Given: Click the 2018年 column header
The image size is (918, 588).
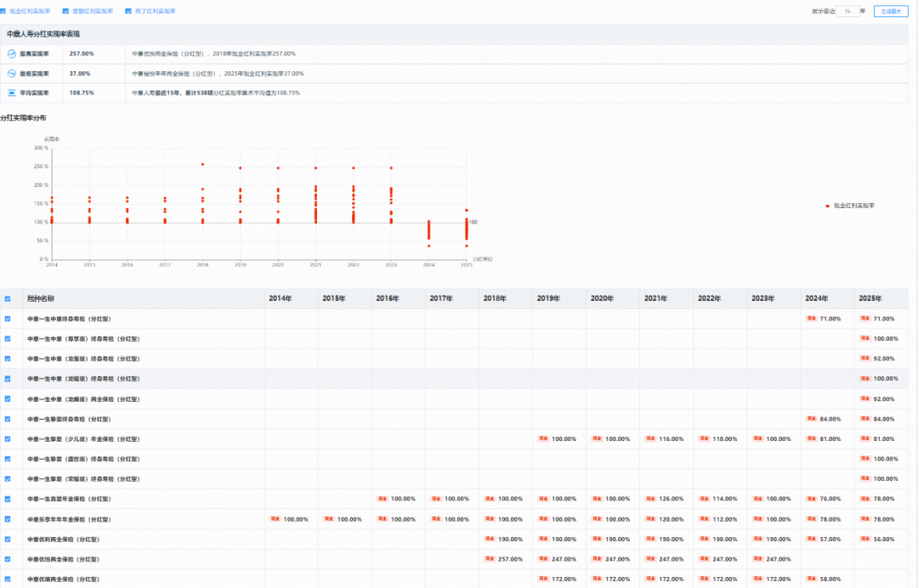Looking at the screenshot, I should pos(495,298).
